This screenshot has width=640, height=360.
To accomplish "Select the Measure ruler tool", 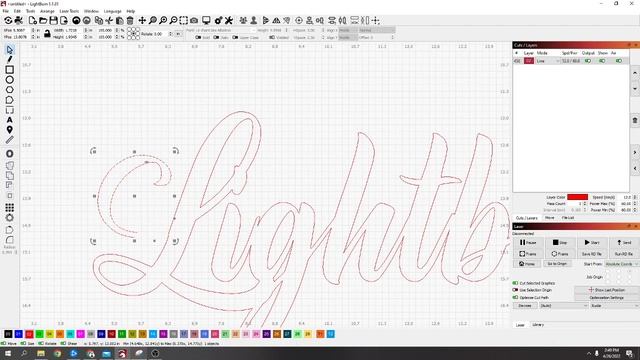I will tap(9, 140).
